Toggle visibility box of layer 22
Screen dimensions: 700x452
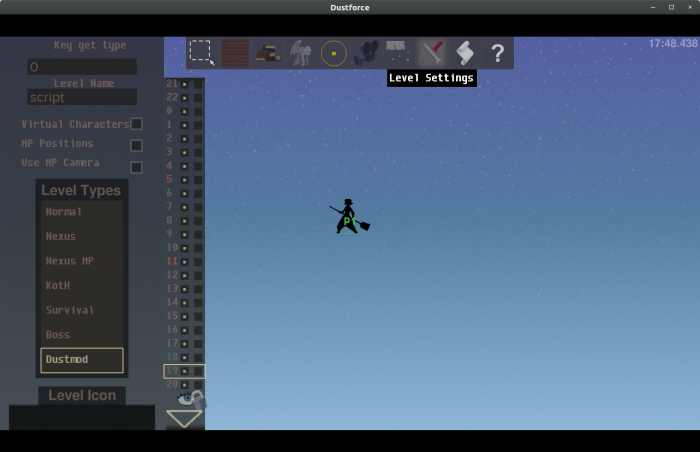coord(184,98)
